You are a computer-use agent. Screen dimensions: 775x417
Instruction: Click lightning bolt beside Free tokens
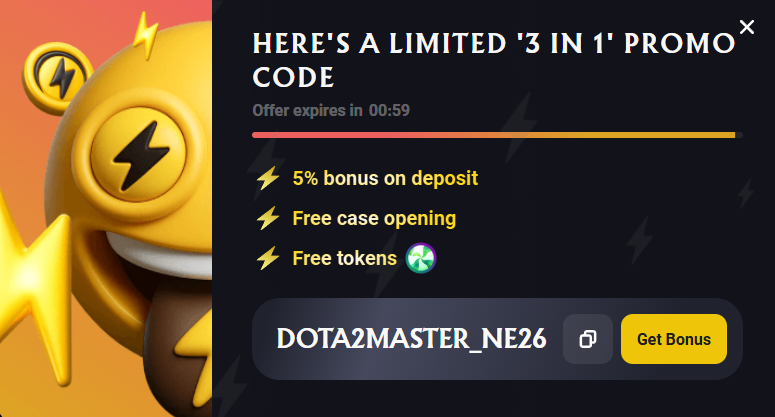point(268,258)
